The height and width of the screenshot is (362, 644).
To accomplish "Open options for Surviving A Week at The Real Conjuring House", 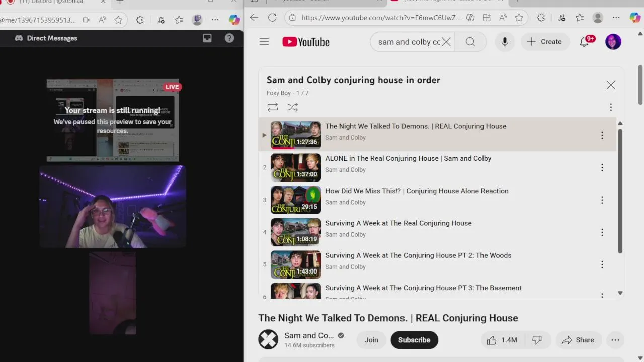I will [x=602, y=232].
